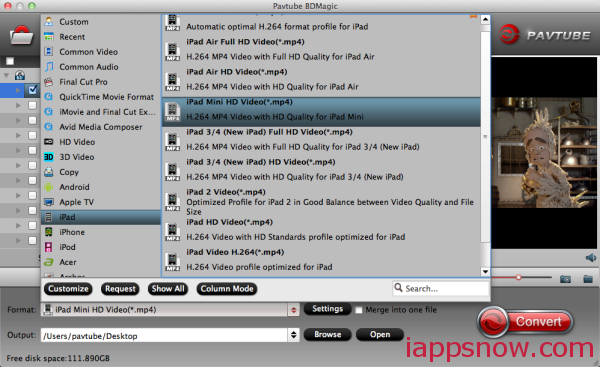
Task: Click the search magnifier icon
Action: pos(398,287)
